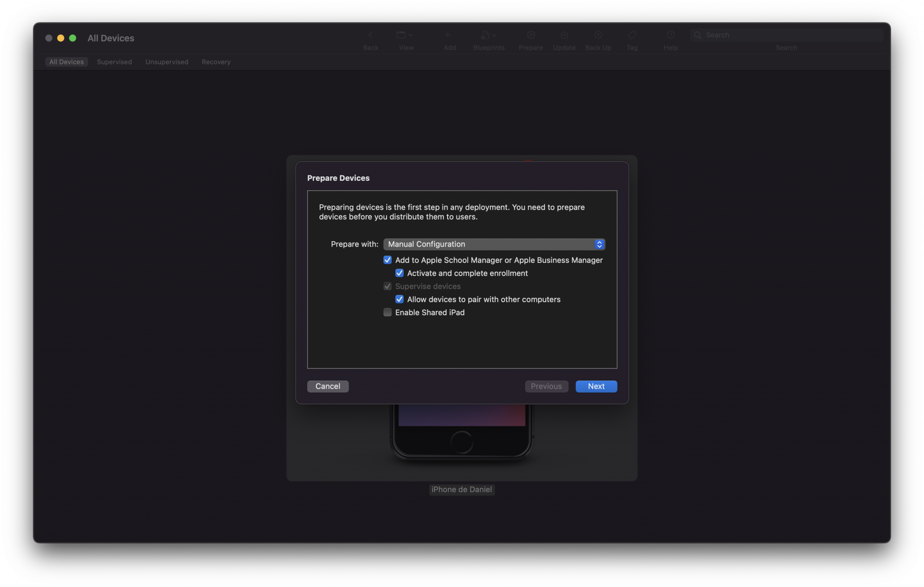This screenshot has width=924, height=587.
Task: Switch to the Supervised tab
Action: 114,62
